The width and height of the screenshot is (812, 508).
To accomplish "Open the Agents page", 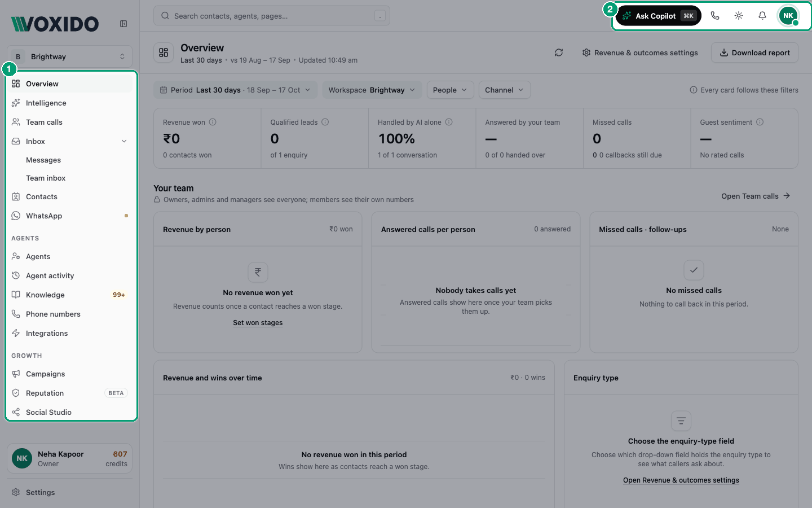I will coord(70,256).
